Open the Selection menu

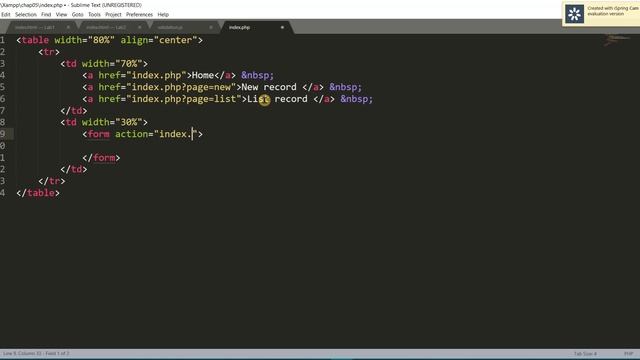click(x=26, y=14)
